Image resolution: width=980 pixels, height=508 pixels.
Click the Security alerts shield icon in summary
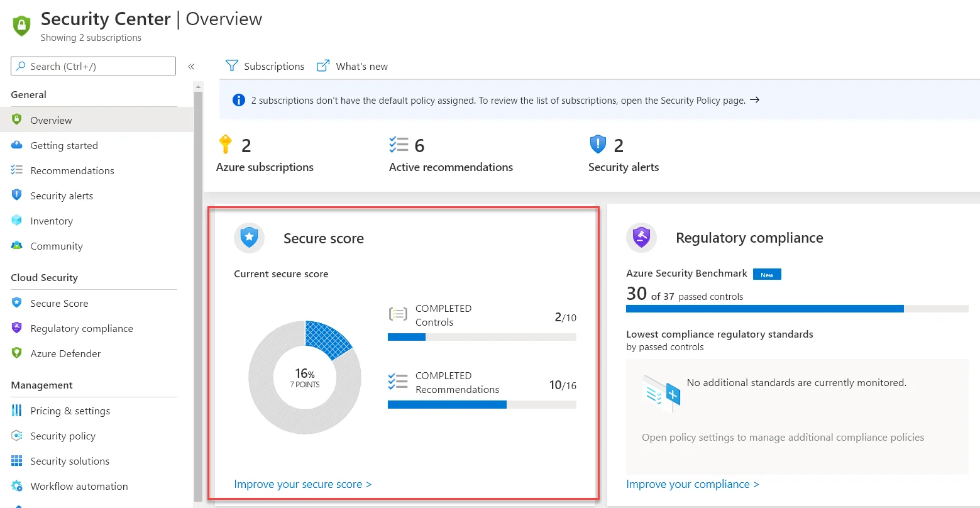click(597, 145)
